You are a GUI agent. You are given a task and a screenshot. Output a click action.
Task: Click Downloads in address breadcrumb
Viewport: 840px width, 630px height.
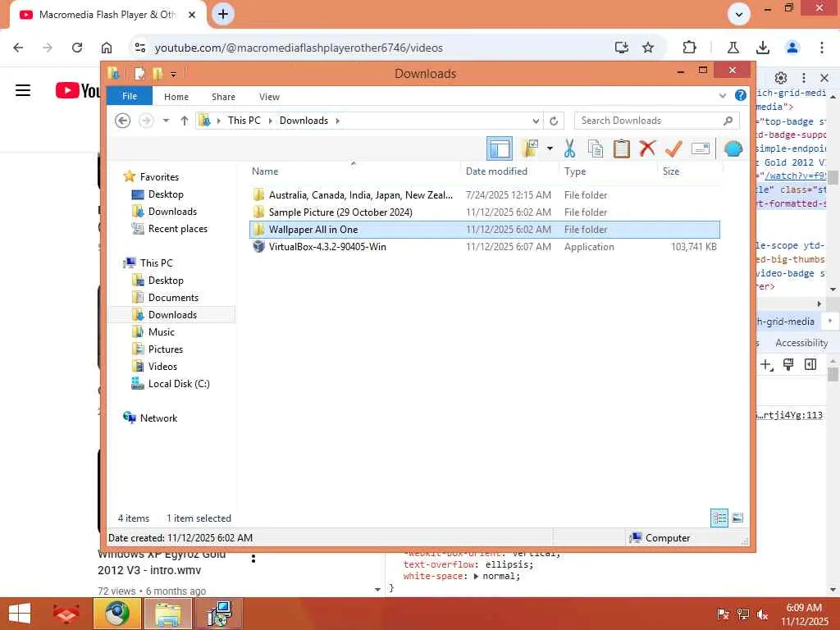[304, 121]
